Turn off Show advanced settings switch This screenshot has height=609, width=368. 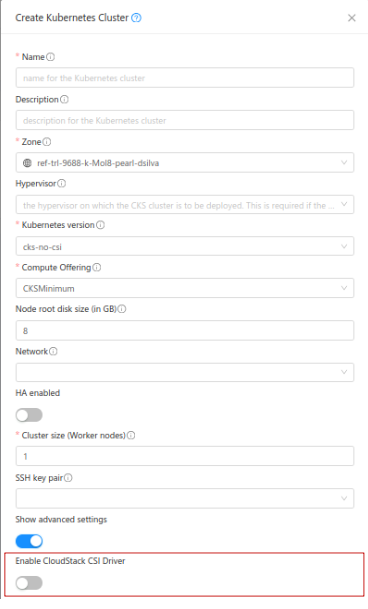click(29, 541)
